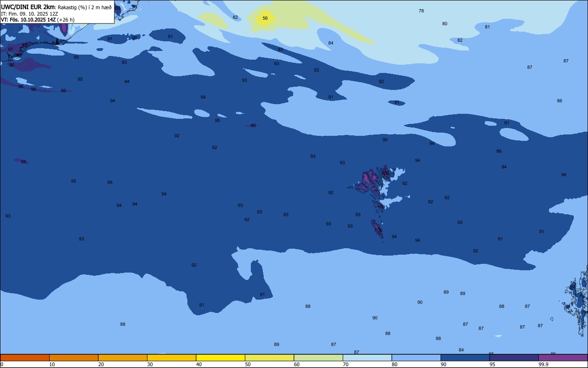The width and height of the screenshot is (588, 368).
Task: Pick the 20–30 legend color band
Action: [123, 357]
